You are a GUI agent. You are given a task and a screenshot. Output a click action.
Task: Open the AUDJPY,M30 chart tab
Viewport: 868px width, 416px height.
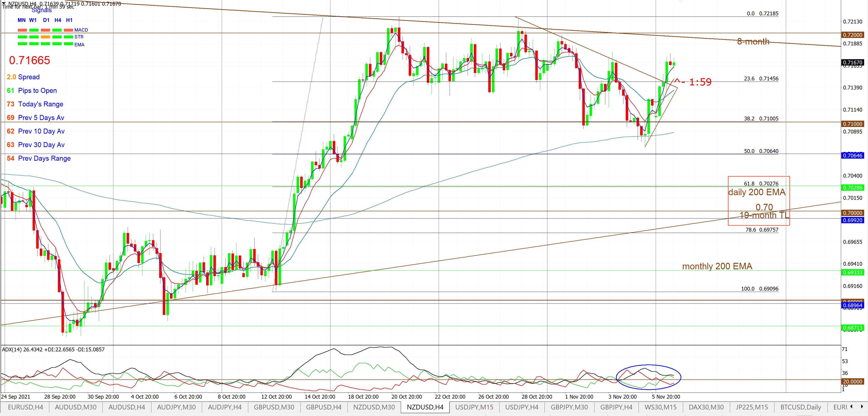[177, 407]
